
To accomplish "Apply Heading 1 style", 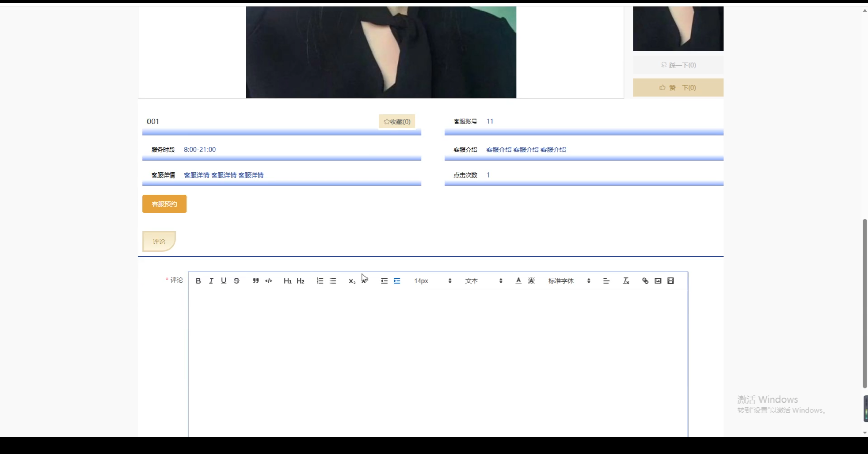I will 288,281.
